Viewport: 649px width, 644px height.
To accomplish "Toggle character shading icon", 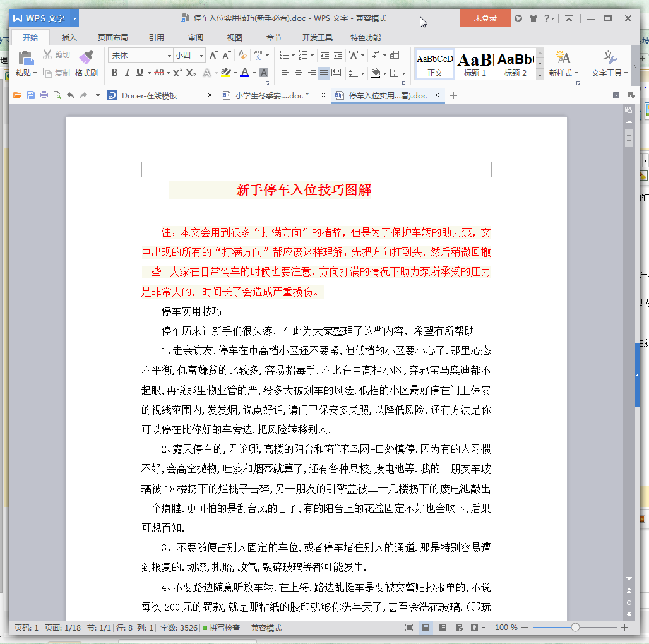I will 264,73.
